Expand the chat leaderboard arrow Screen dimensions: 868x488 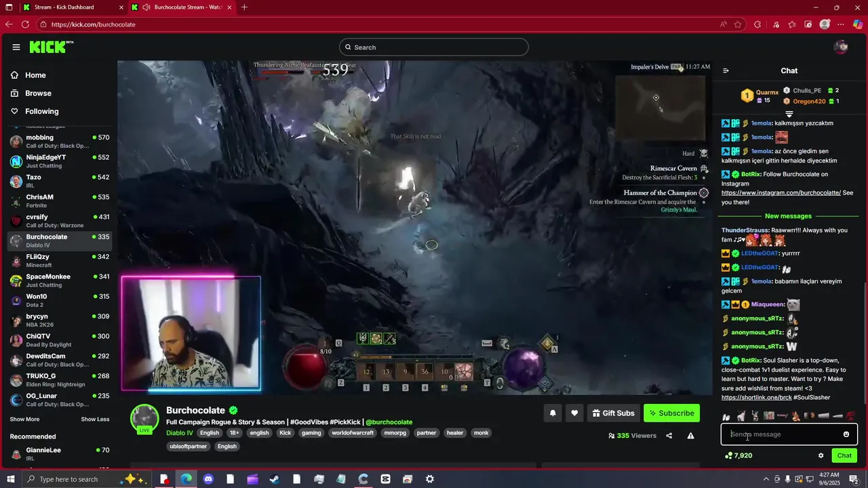789,114
